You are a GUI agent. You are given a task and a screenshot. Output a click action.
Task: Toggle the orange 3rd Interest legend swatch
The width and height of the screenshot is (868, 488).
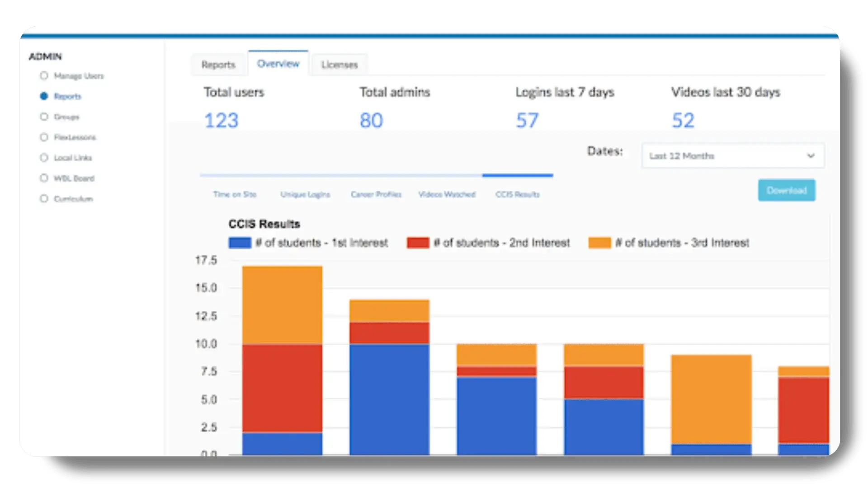[599, 243]
